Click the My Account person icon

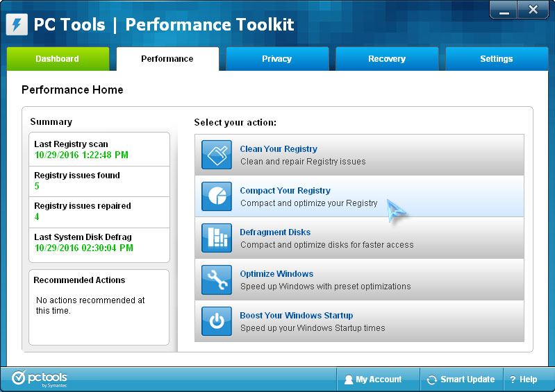[349, 380]
